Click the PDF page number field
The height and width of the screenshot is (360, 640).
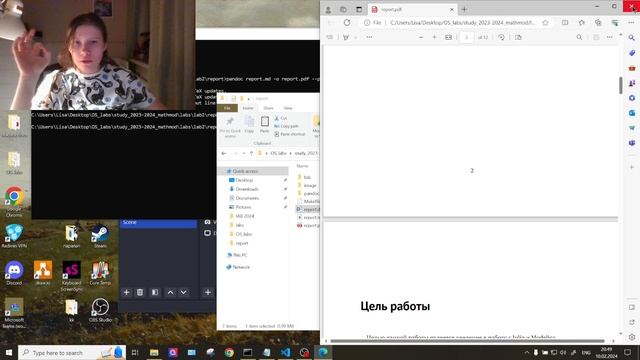467,37
